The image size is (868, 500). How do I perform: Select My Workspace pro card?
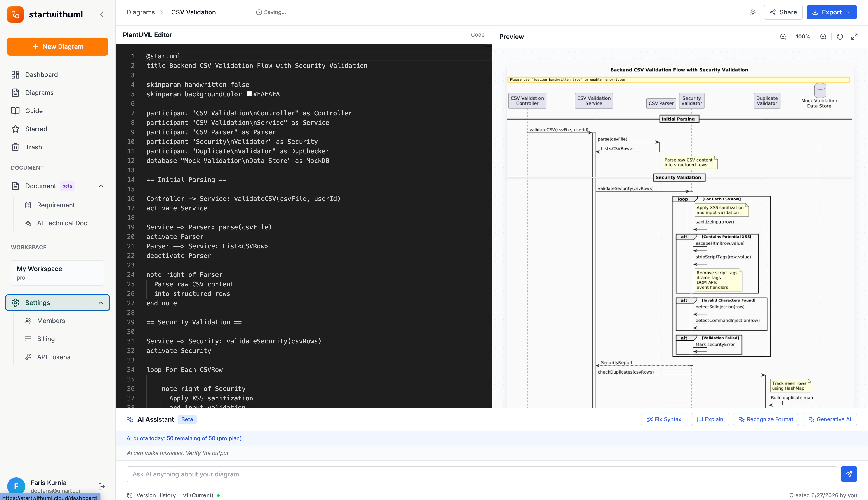click(58, 273)
